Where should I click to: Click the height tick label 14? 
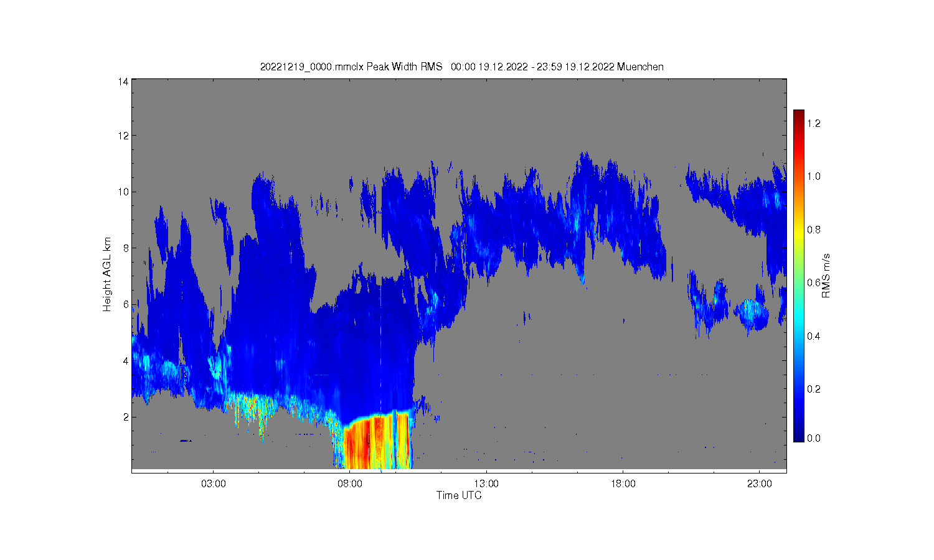[123, 82]
